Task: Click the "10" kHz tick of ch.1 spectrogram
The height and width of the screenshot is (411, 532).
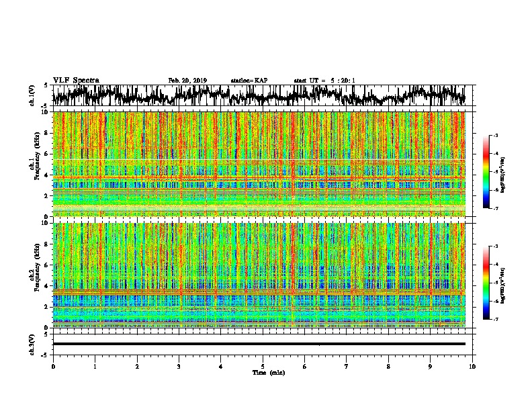Action: point(45,113)
